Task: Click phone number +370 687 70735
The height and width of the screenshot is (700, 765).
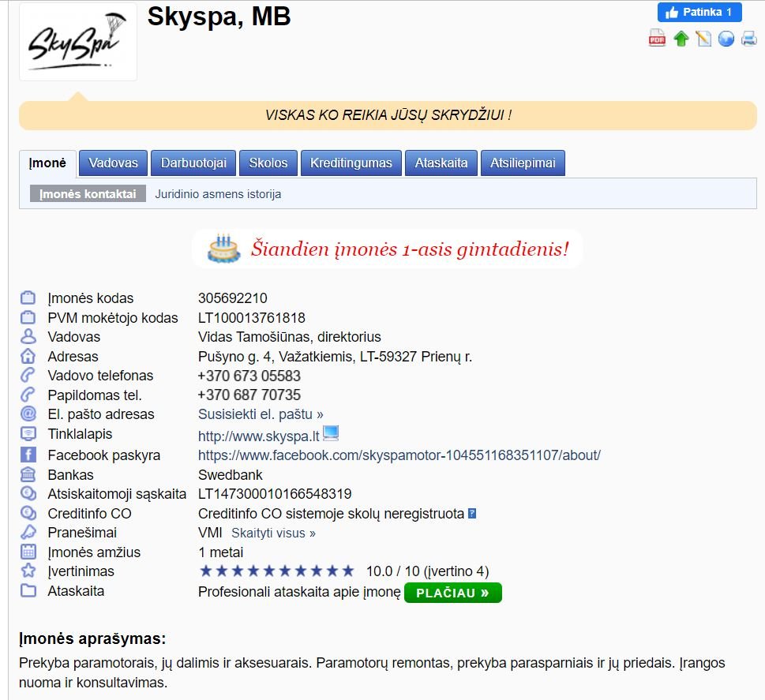Action: pyautogui.click(x=249, y=395)
